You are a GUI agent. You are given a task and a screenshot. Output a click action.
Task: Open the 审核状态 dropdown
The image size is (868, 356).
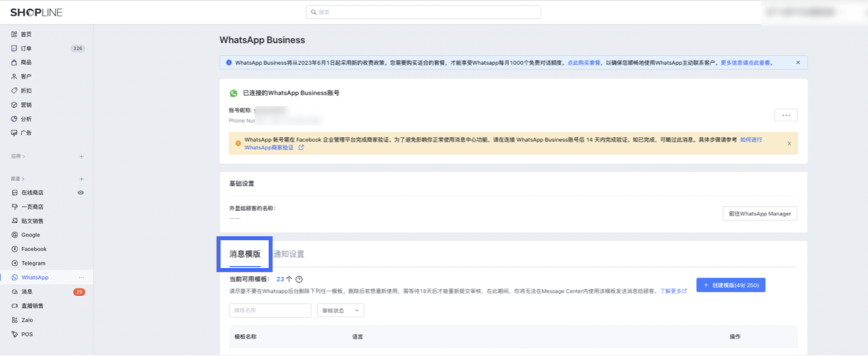pos(341,310)
